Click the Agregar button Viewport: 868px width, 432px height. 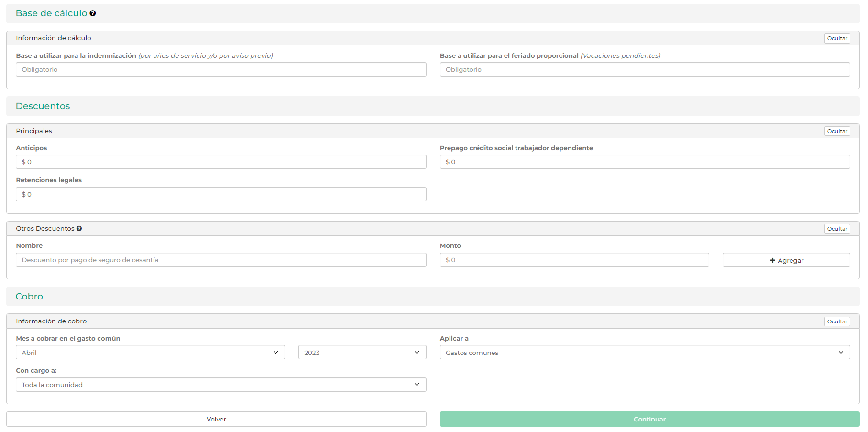786,260
